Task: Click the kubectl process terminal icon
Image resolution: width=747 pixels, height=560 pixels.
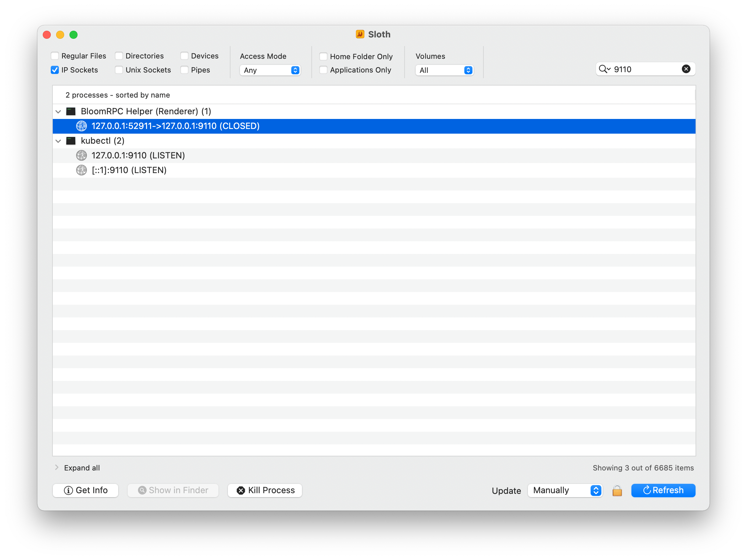Action: tap(70, 141)
